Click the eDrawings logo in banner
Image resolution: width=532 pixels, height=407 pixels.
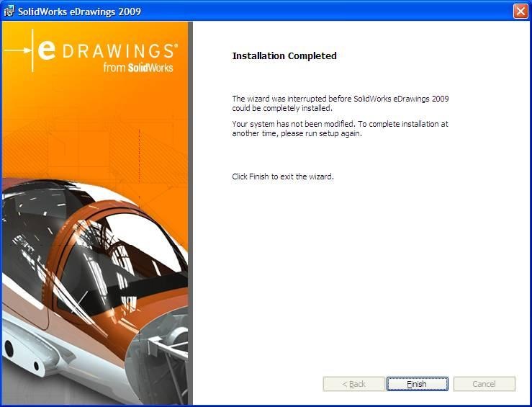(91, 51)
